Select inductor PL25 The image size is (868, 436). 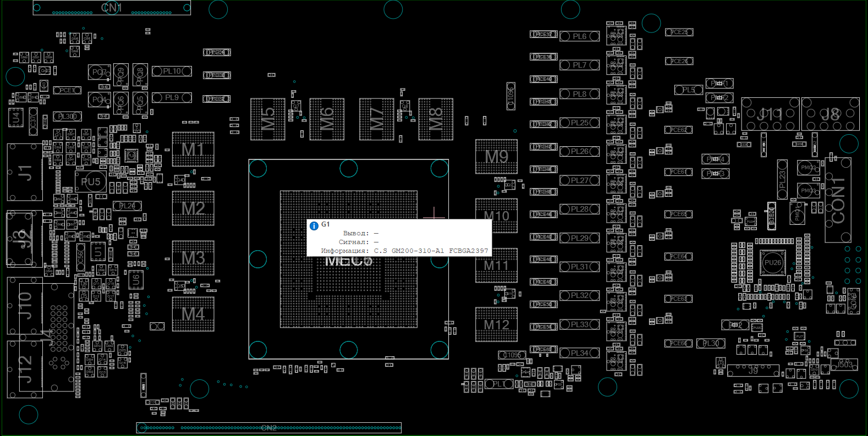(580, 123)
